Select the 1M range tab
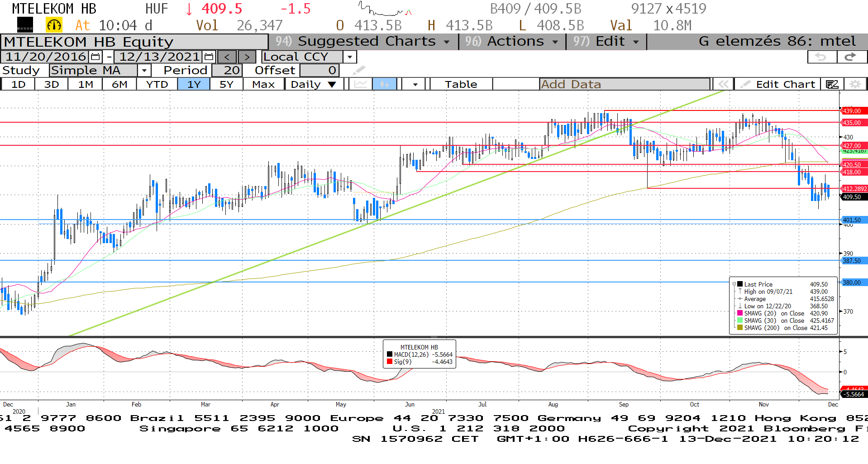The height and width of the screenshot is (464, 868). coord(85,84)
